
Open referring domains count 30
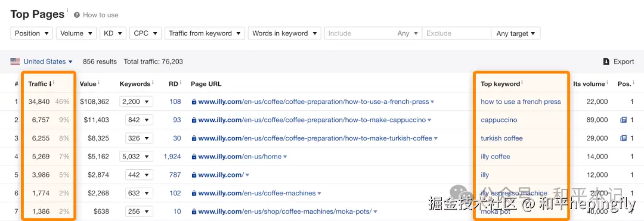[177, 138]
